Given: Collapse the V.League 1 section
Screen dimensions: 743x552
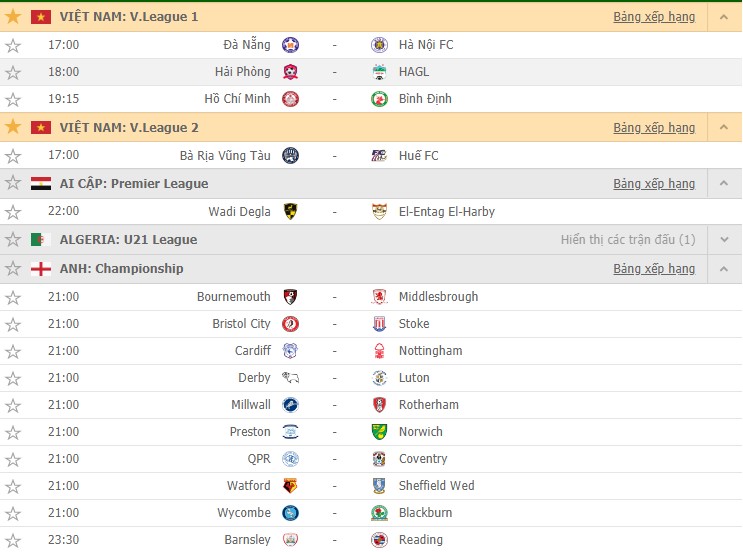Looking at the screenshot, I should click(x=724, y=17).
